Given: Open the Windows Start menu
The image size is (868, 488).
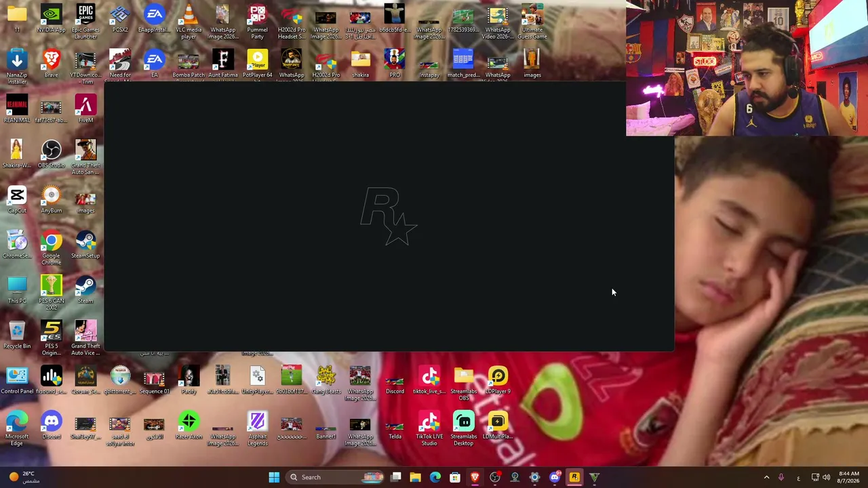Looking at the screenshot, I should pos(274,477).
